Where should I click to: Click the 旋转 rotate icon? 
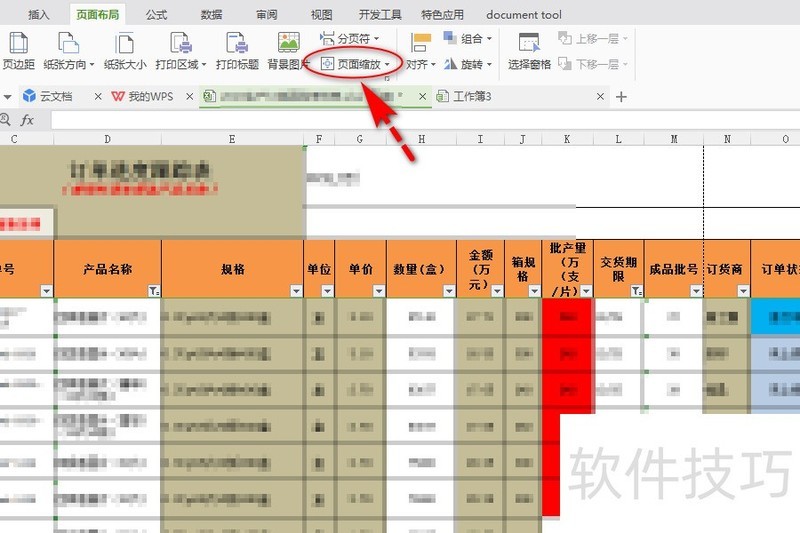450,64
